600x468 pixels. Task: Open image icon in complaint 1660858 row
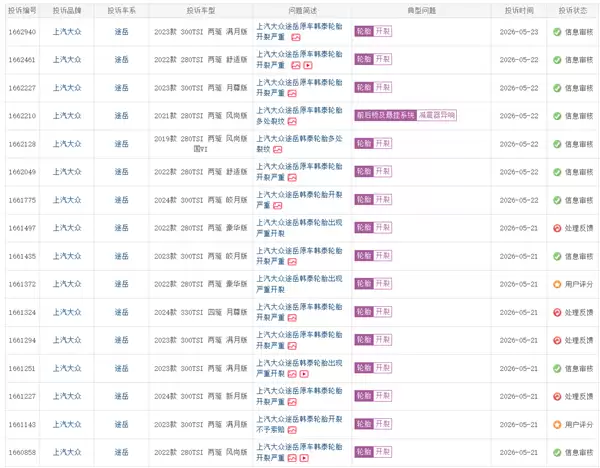click(292, 458)
